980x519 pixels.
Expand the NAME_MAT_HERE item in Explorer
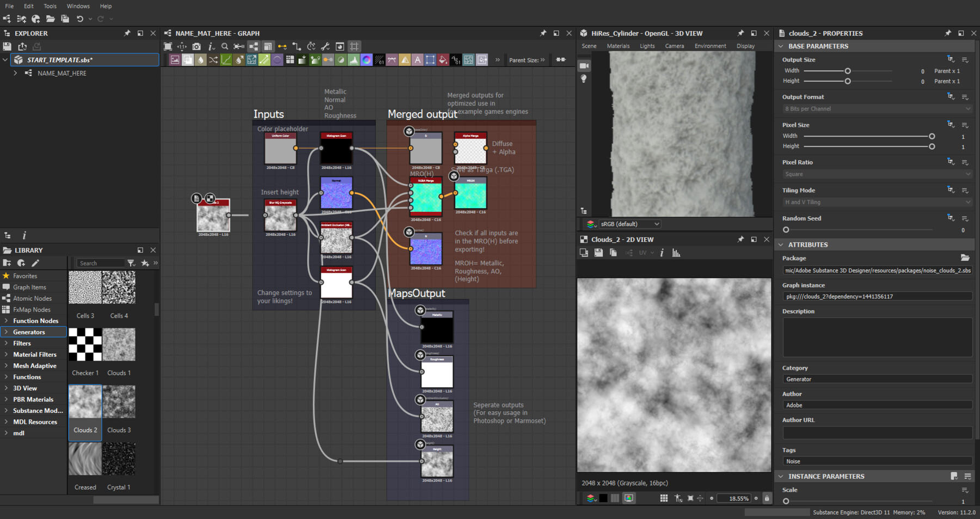pos(15,72)
